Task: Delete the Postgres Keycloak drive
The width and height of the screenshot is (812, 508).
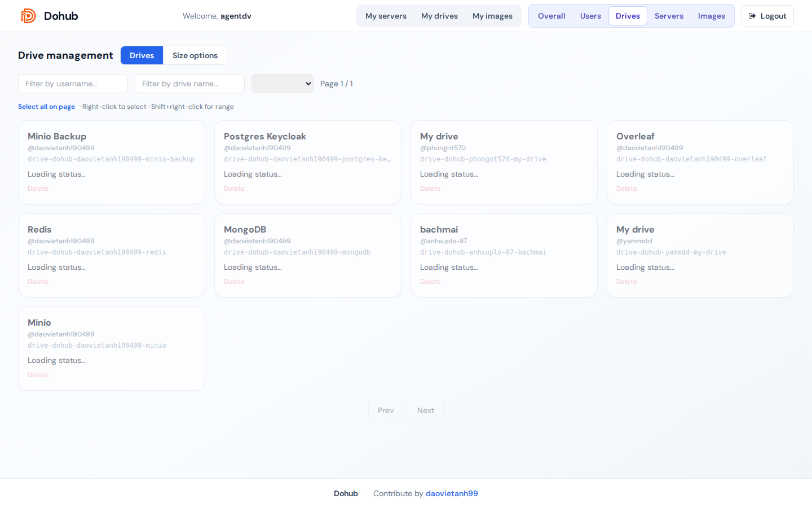Action: tap(234, 189)
